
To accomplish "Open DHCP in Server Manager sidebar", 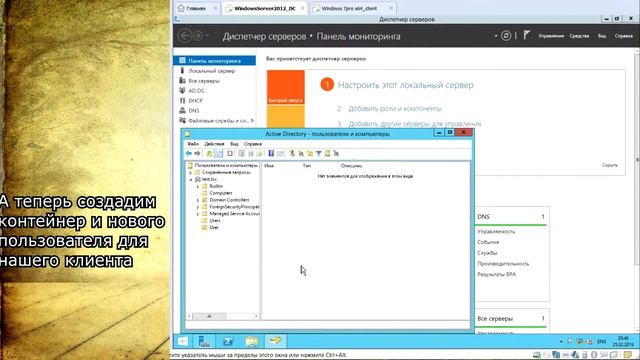I will pos(196,101).
